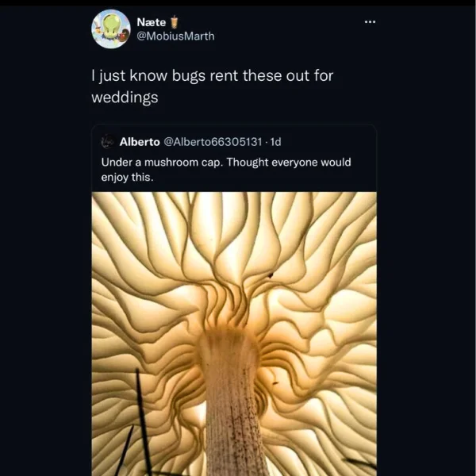Screen dimensions: 476x476
Task: Open Alberto's name in the quoted tweet
Action: coord(140,142)
